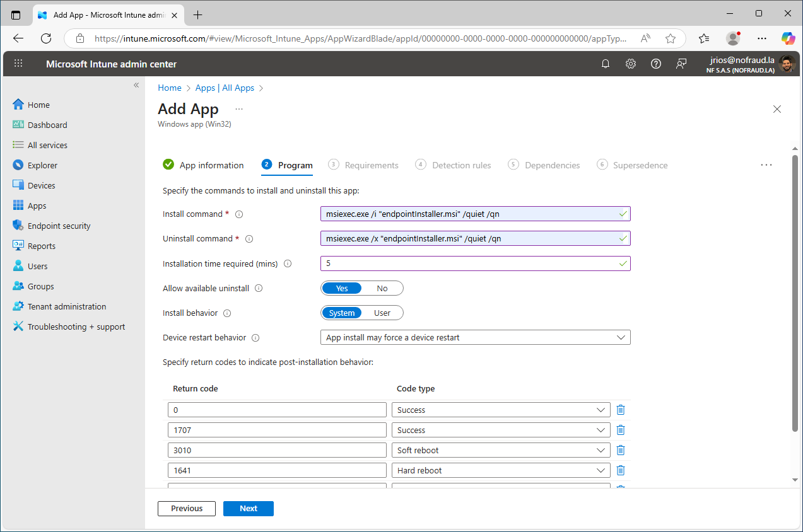The height and width of the screenshot is (532, 803).
Task: Open code type dropdown for code 1707
Action: 501,430
